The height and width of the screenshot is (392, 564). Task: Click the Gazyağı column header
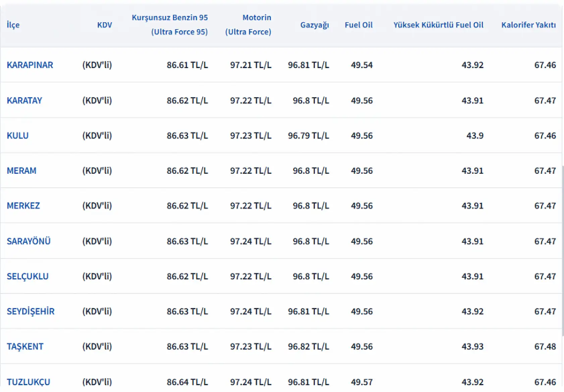click(x=315, y=25)
